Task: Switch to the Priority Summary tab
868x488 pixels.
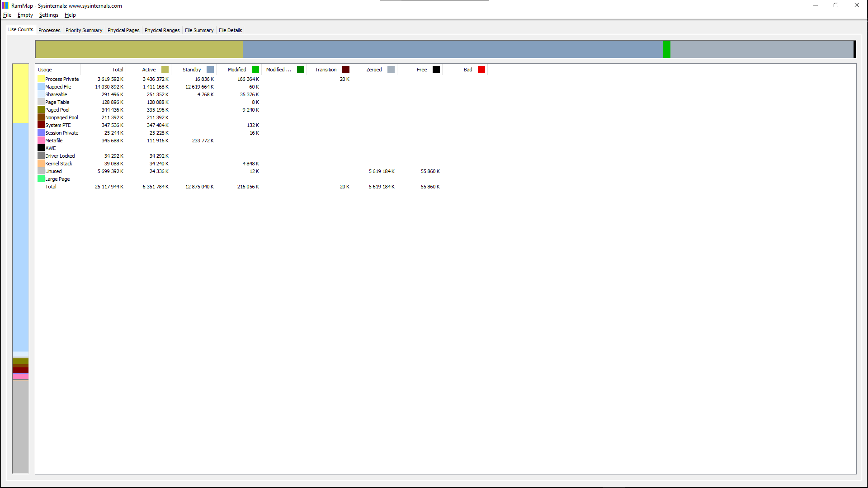Action: (84, 30)
